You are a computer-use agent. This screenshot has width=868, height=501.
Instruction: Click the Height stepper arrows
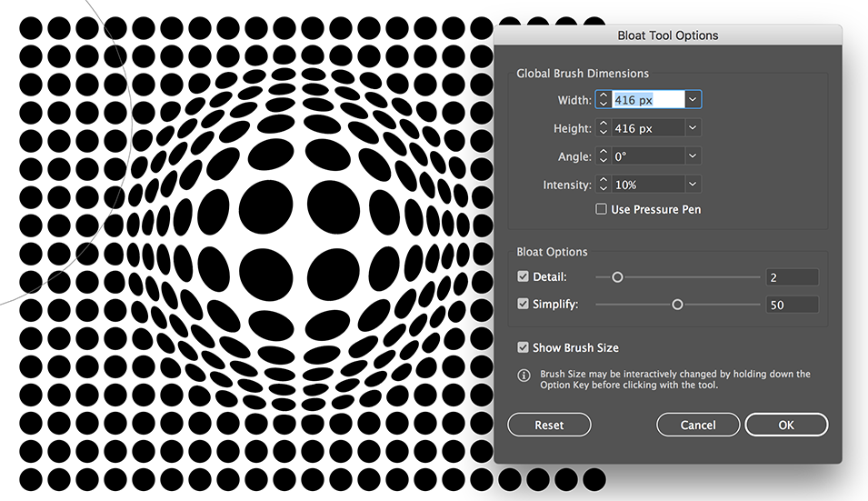click(x=604, y=128)
